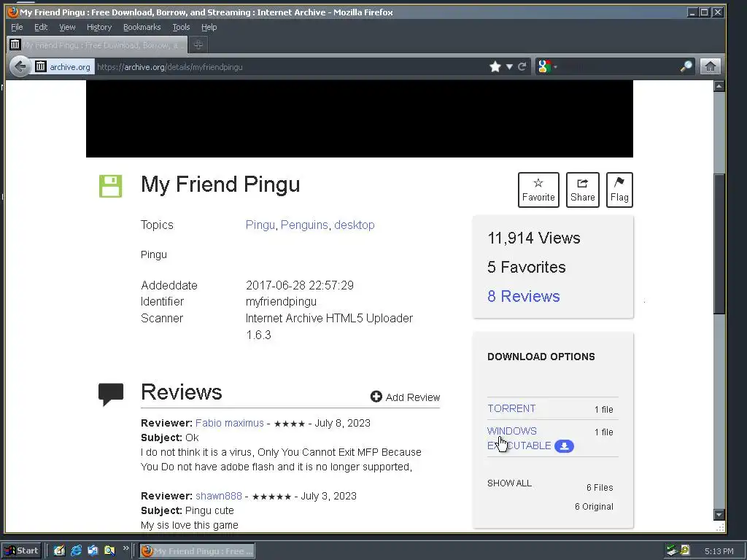
Task: Select the My Friend Pingu browser tab
Action: click(x=97, y=44)
